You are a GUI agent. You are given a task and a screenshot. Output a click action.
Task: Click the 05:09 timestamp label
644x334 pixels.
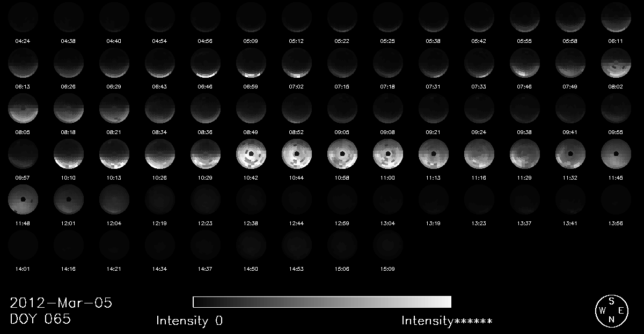click(x=251, y=41)
